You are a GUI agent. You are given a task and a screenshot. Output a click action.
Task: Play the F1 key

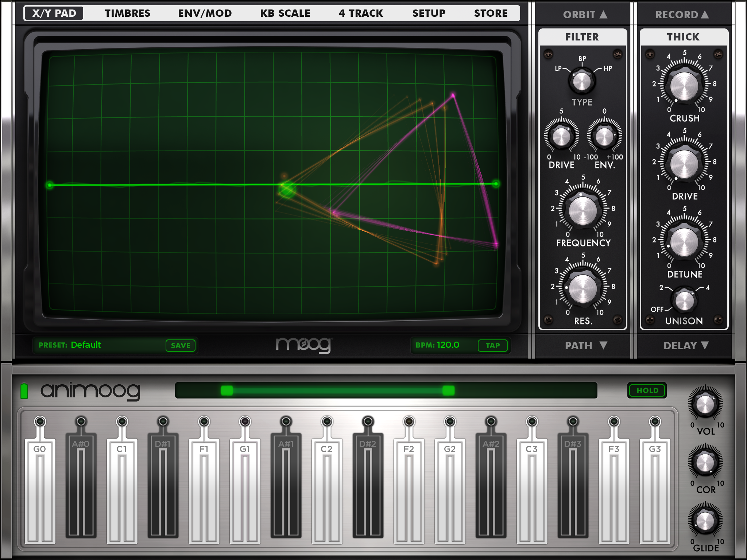click(x=204, y=491)
